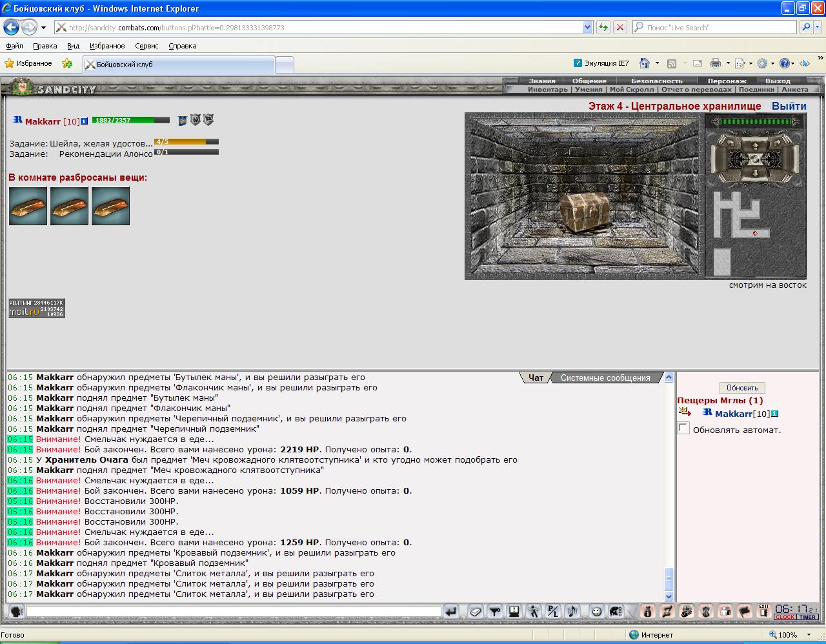The height and width of the screenshot is (644, 826).
Task: Expand the Print options dropdown arrow
Action: point(728,63)
